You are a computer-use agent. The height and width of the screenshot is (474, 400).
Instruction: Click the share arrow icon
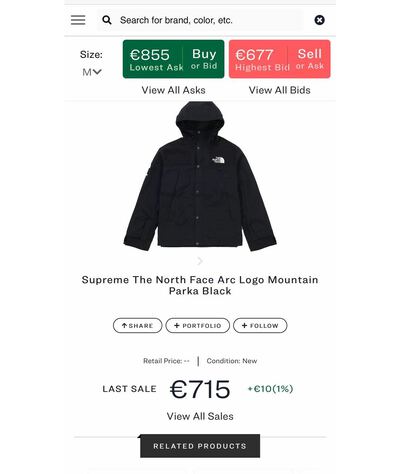124,326
